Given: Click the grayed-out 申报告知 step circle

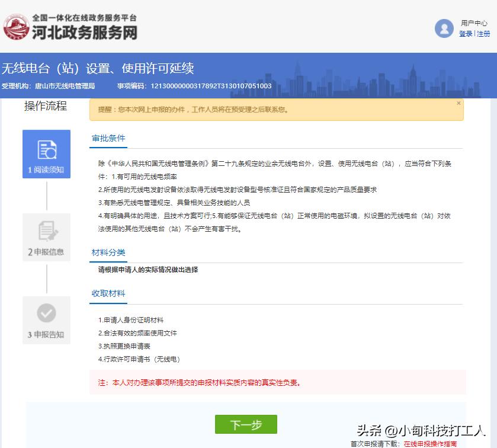Looking at the screenshot, I should click(x=46, y=314).
